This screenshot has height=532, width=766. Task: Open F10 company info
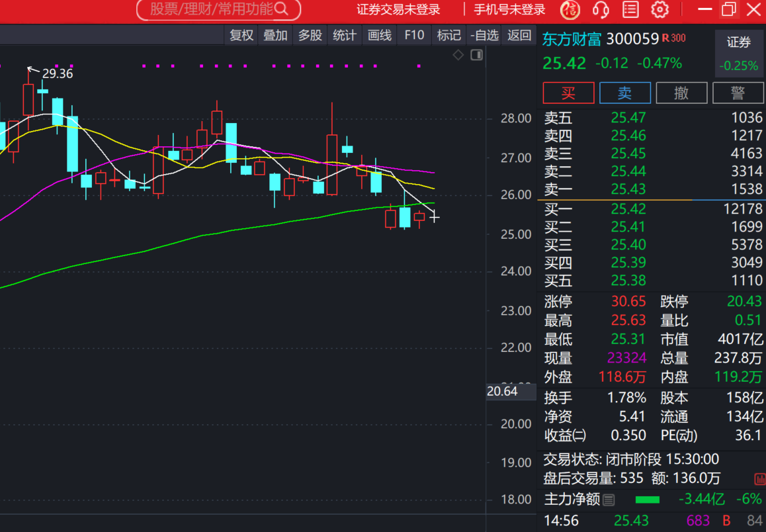point(414,35)
